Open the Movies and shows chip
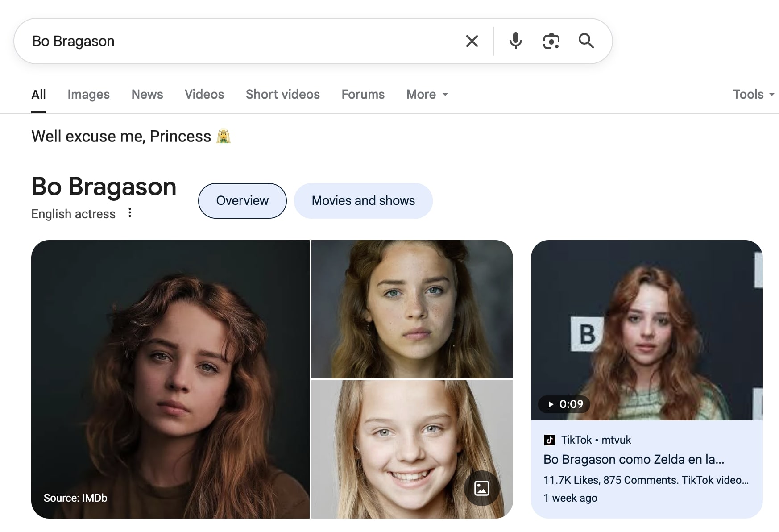This screenshot has width=779, height=532. click(363, 201)
